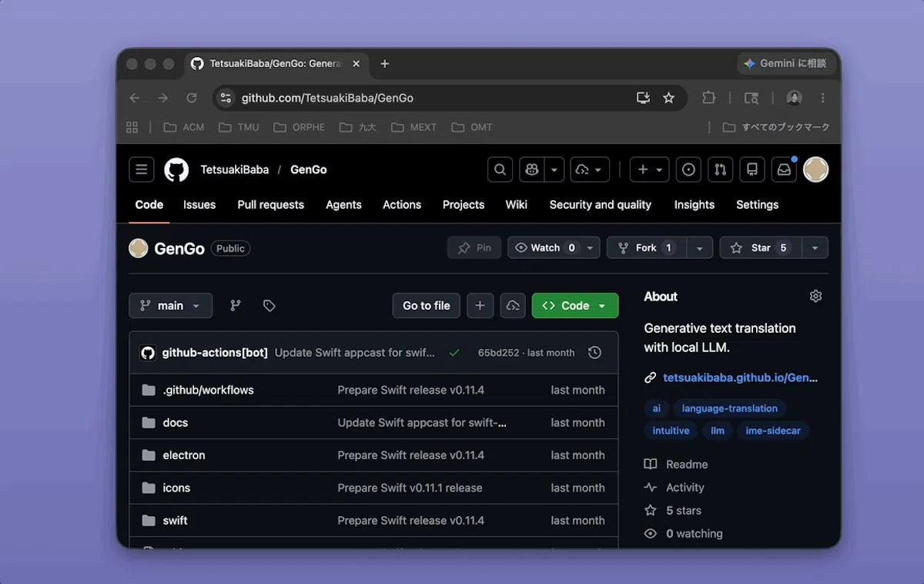The image size is (924, 584).
Task: Open the Create new plus menu
Action: [649, 169]
